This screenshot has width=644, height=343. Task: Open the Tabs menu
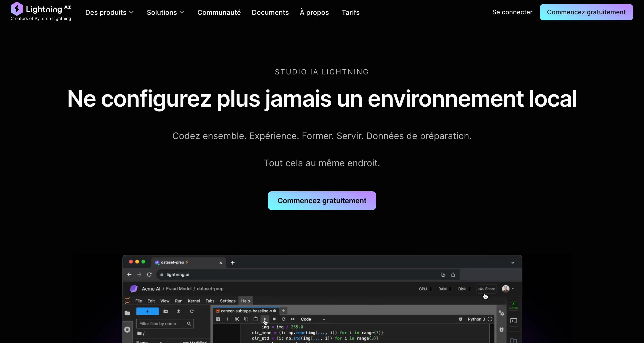210,301
